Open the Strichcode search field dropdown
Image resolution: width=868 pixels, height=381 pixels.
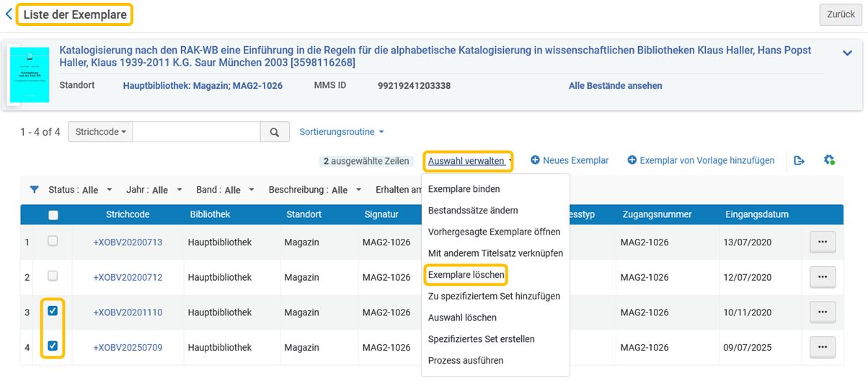pos(100,132)
